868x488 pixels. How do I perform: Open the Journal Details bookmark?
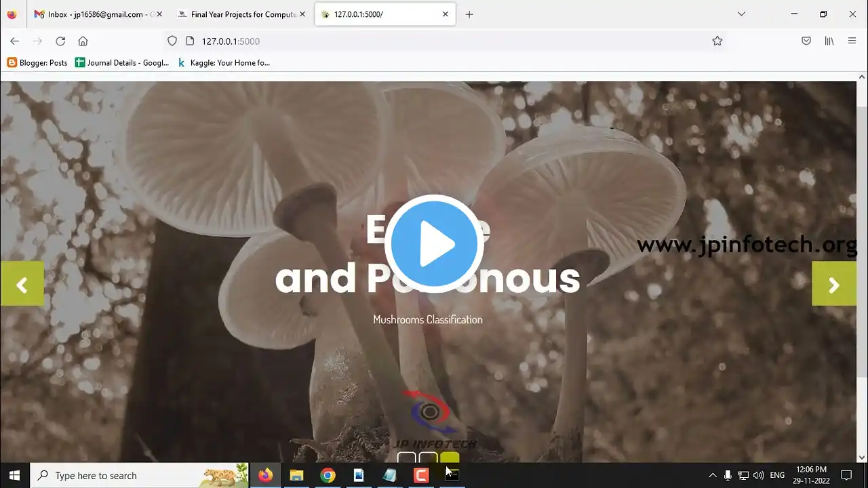click(x=122, y=62)
